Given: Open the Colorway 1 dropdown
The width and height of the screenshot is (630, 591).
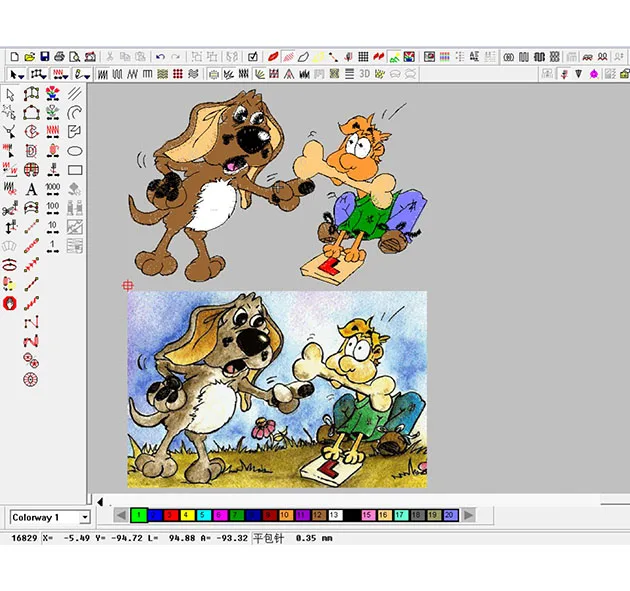Looking at the screenshot, I should 84,517.
